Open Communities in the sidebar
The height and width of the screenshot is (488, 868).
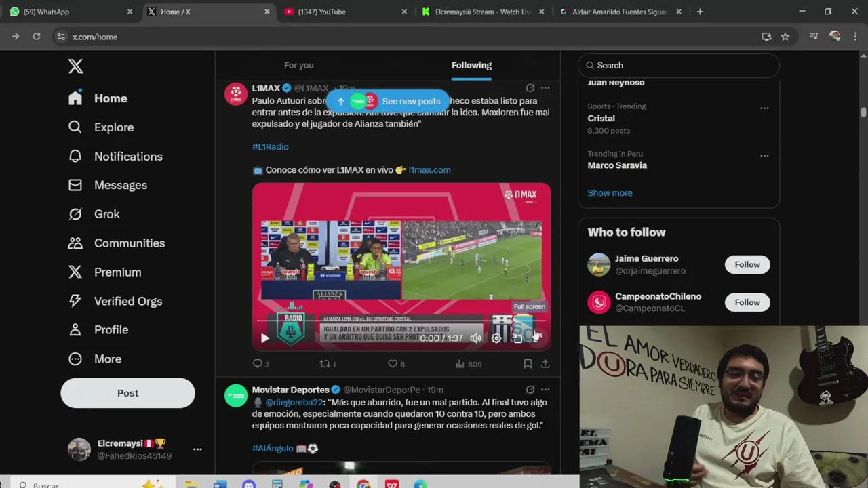pos(116,243)
